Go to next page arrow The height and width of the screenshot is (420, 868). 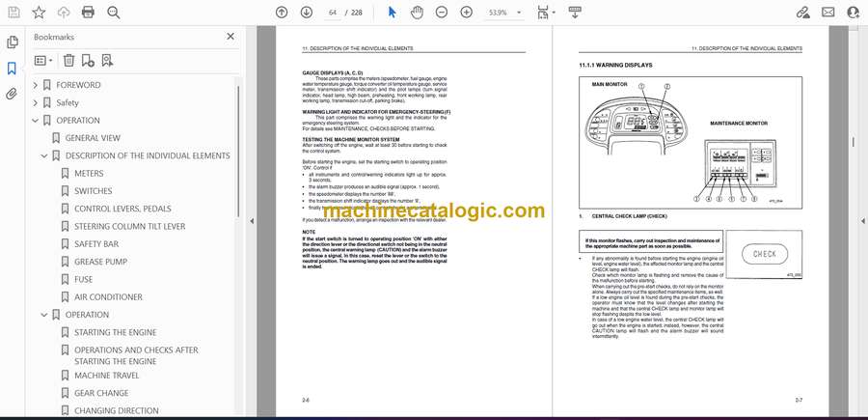tap(307, 13)
